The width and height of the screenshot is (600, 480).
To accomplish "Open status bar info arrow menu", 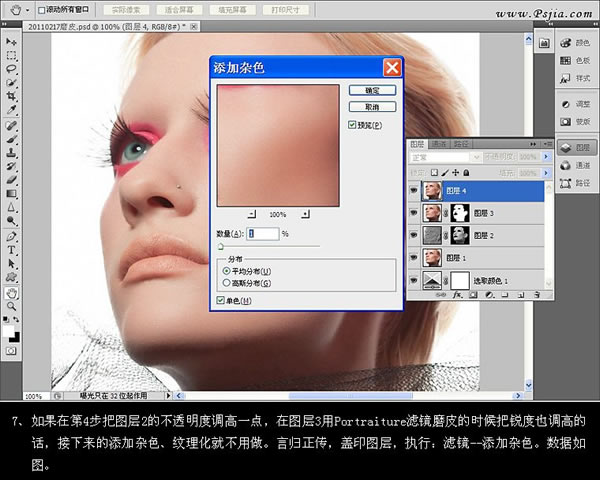I will tap(168, 395).
